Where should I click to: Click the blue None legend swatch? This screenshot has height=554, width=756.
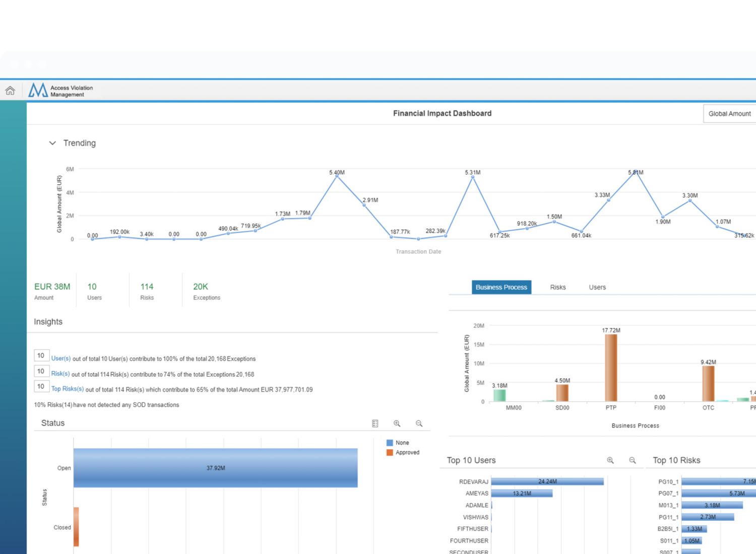click(x=390, y=443)
